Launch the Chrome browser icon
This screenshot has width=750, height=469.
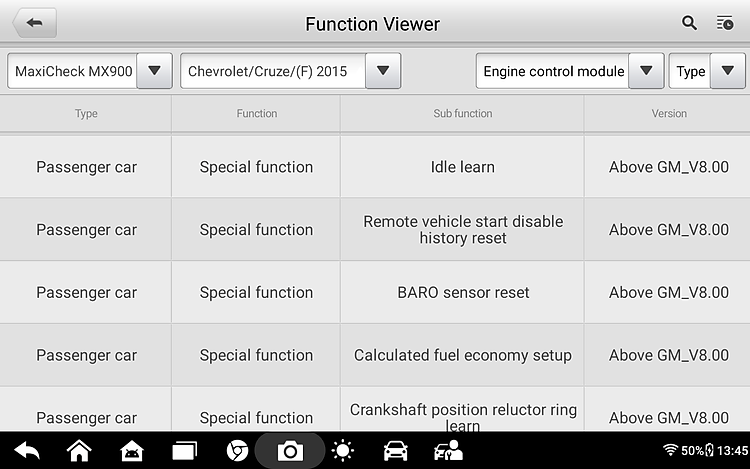coord(237,451)
